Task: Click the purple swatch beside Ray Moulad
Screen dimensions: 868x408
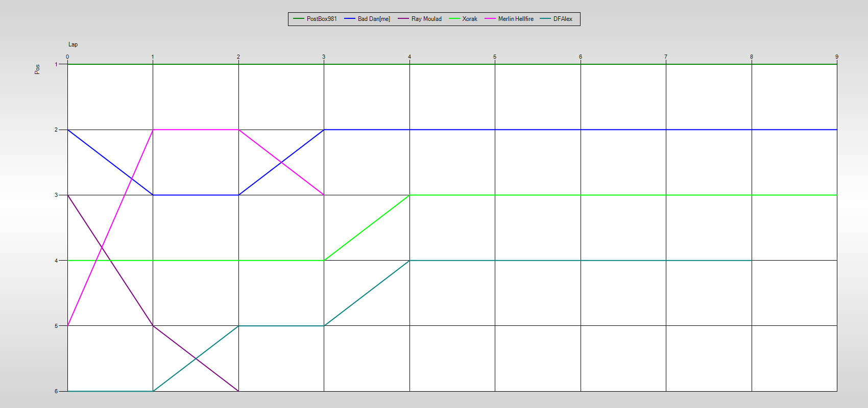Action: (x=403, y=19)
